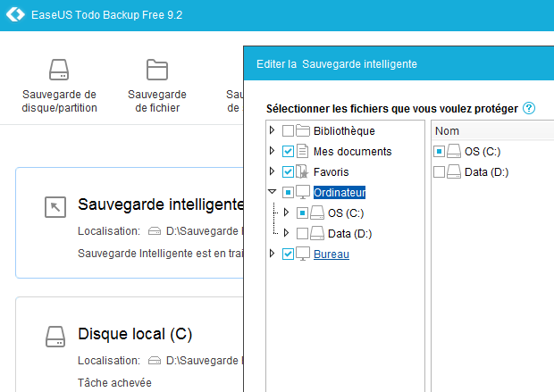Open Sauvegarde de fichier tool
This screenshot has height=392, width=554.
[157, 86]
